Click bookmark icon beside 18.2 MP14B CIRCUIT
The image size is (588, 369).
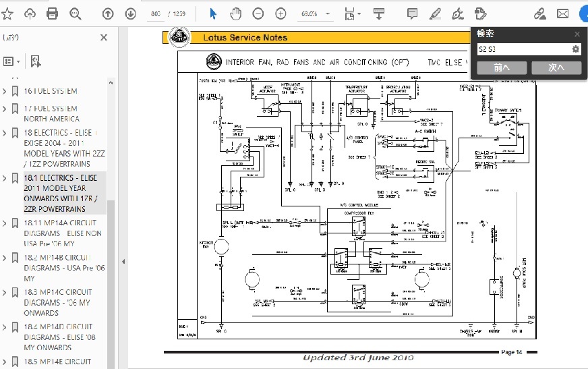(x=15, y=258)
